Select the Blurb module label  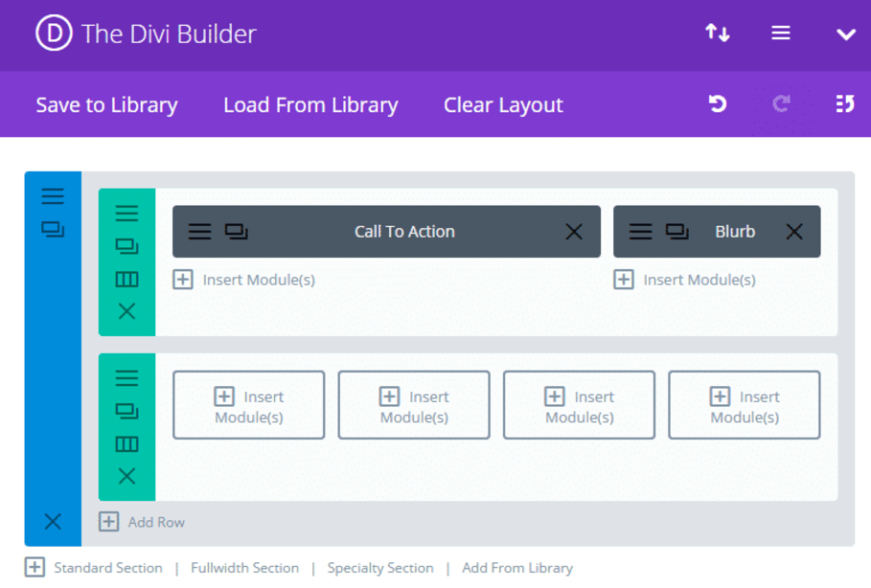(735, 231)
